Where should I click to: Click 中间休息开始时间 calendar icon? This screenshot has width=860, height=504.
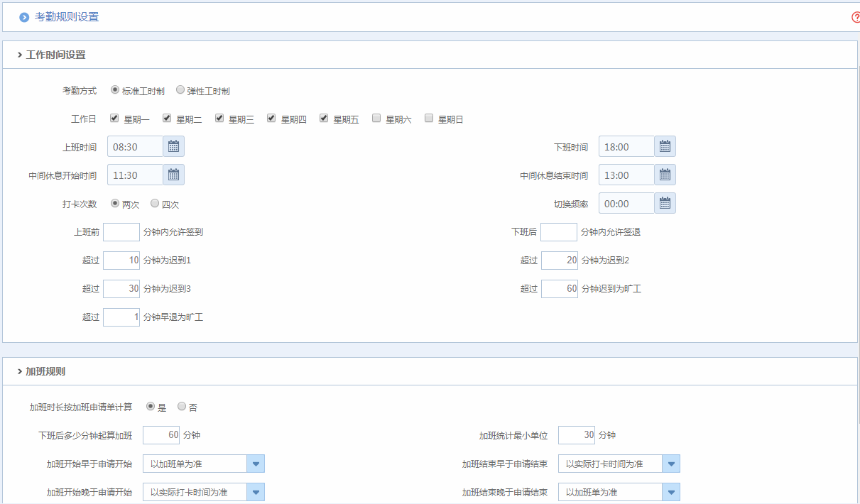(x=173, y=175)
